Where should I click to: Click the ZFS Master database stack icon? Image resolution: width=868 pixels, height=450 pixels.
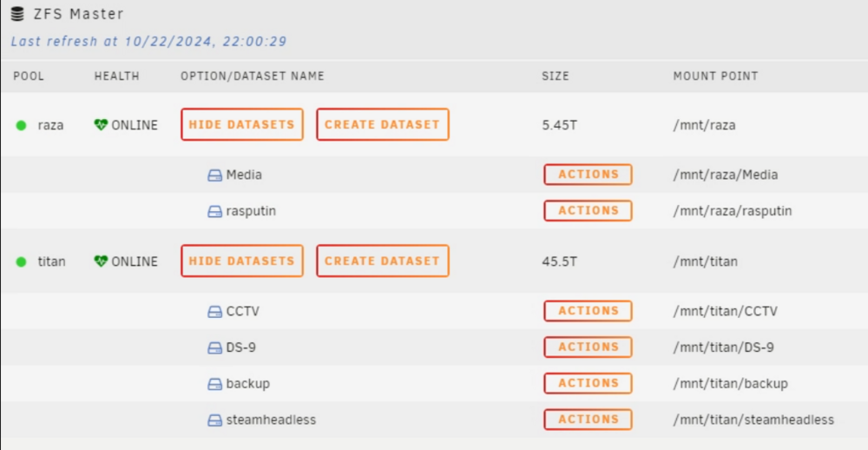(x=17, y=15)
